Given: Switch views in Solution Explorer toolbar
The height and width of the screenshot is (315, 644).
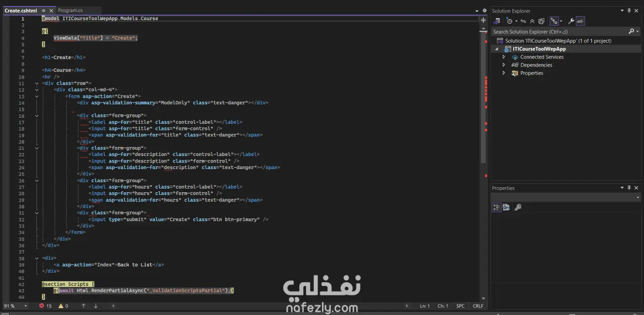Looking at the screenshot, I should [x=497, y=21].
